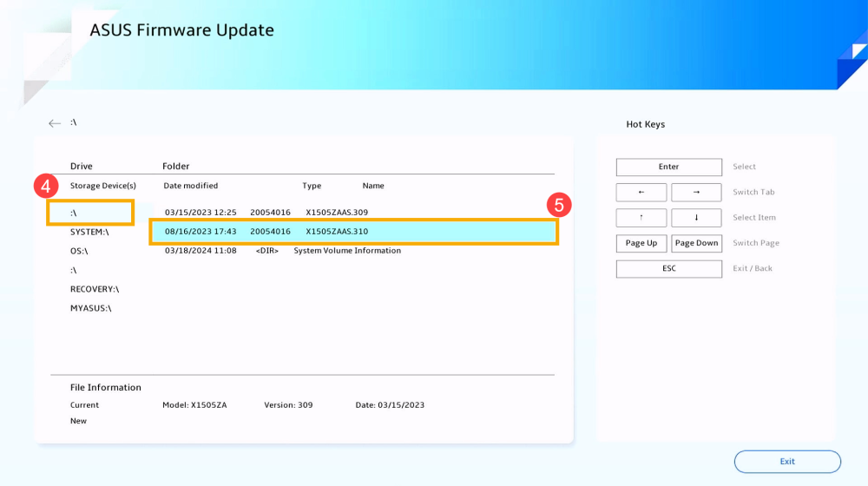Select the MYASUS:\ drive
Image resolution: width=868 pixels, height=486 pixels.
point(91,308)
